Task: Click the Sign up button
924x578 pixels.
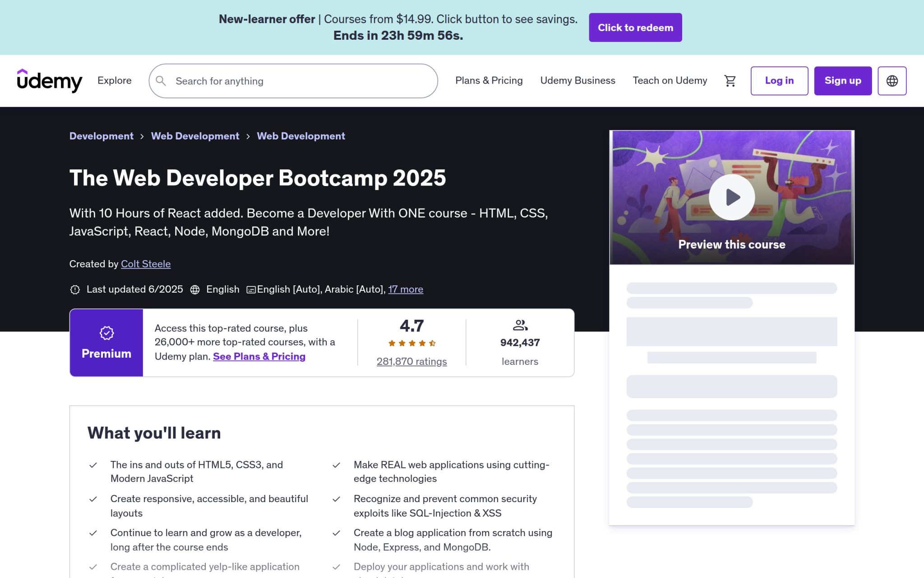Action: tap(843, 81)
